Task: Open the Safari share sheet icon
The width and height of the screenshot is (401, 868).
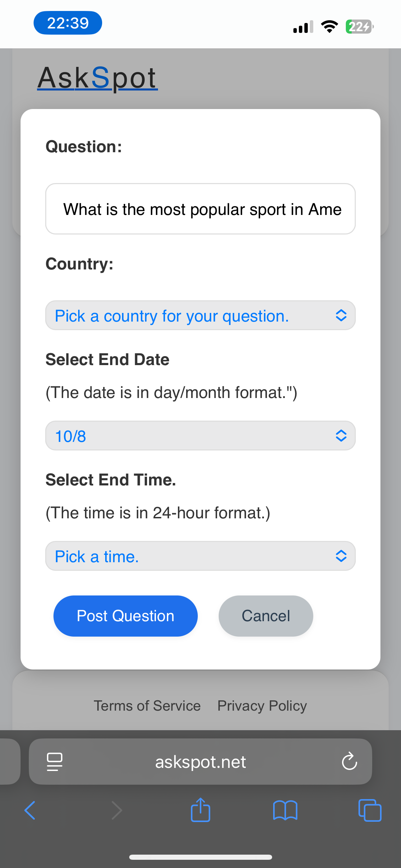Action: click(200, 809)
